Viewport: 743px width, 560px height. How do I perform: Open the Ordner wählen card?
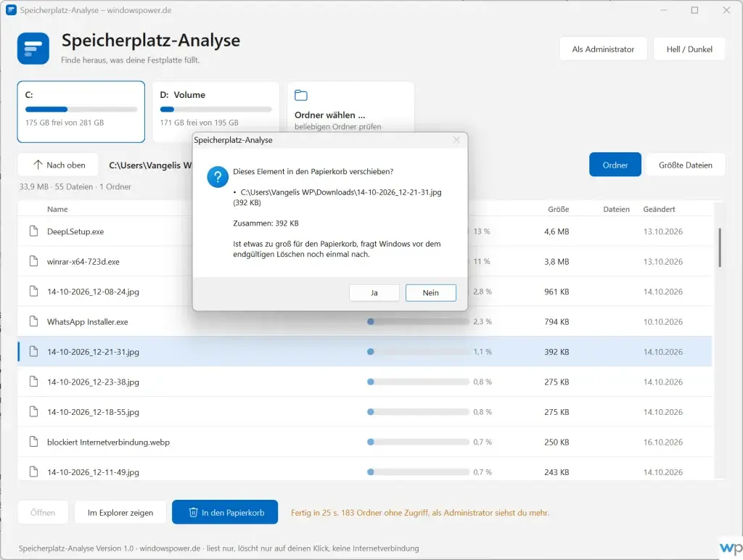tap(350, 108)
